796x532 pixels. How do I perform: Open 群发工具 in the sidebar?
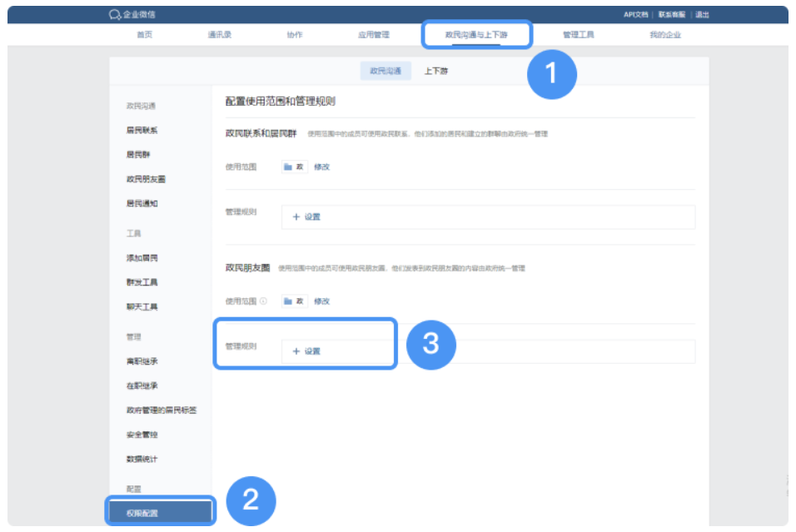click(142, 282)
